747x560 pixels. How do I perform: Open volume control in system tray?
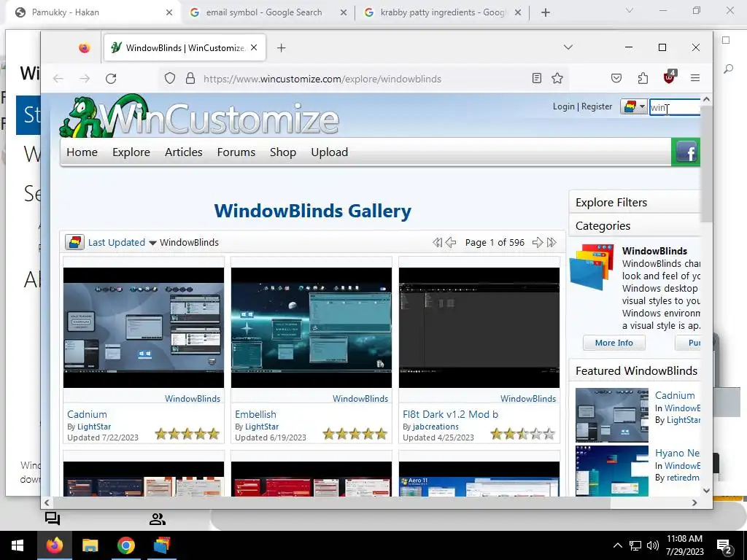pos(653,545)
